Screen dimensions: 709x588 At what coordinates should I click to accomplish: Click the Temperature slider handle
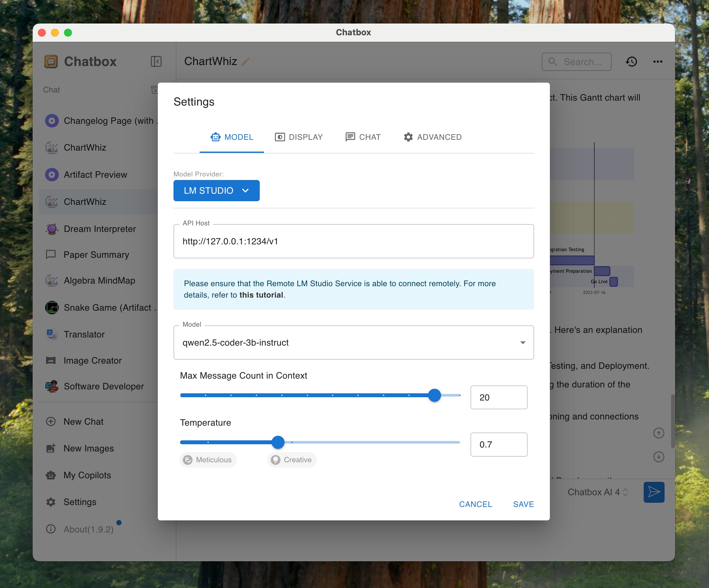[x=278, y=442]
